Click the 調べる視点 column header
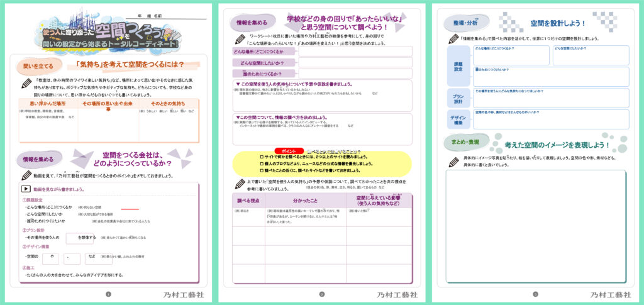This screenshot has width=644, height=305. tap(248, 201)
